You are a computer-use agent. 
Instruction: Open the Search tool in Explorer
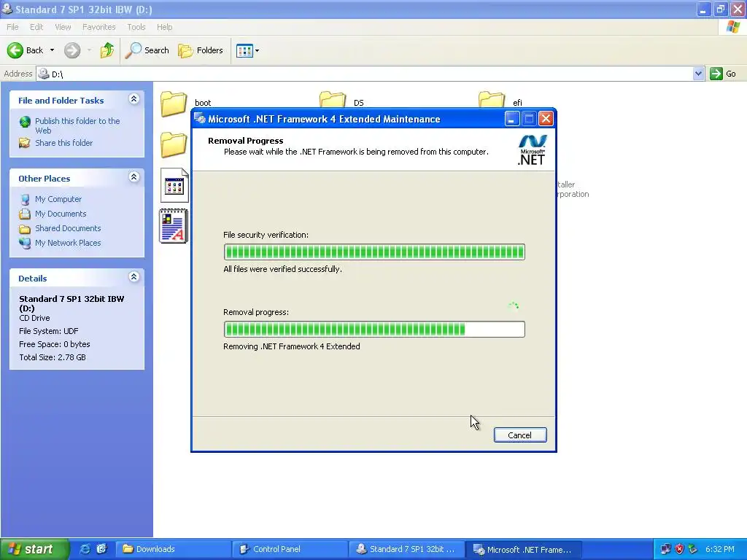click(147, 50)
